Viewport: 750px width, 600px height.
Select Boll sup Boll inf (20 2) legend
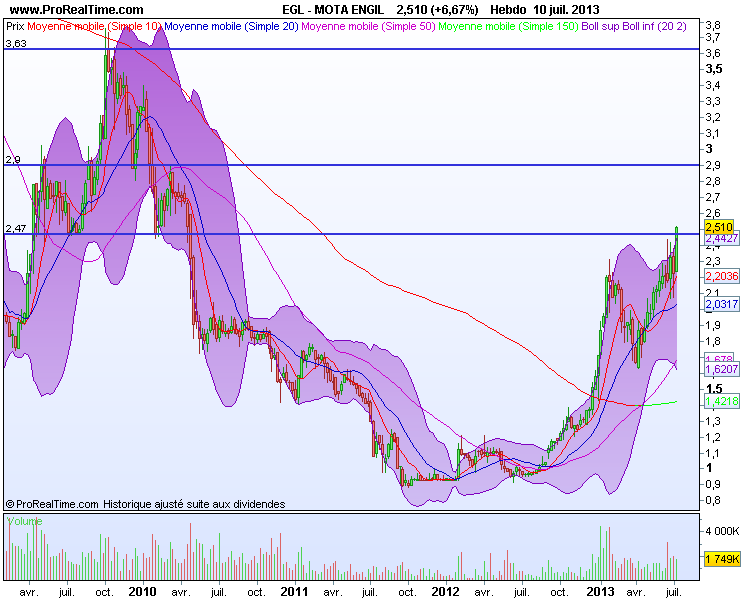[x=633, y=26]
